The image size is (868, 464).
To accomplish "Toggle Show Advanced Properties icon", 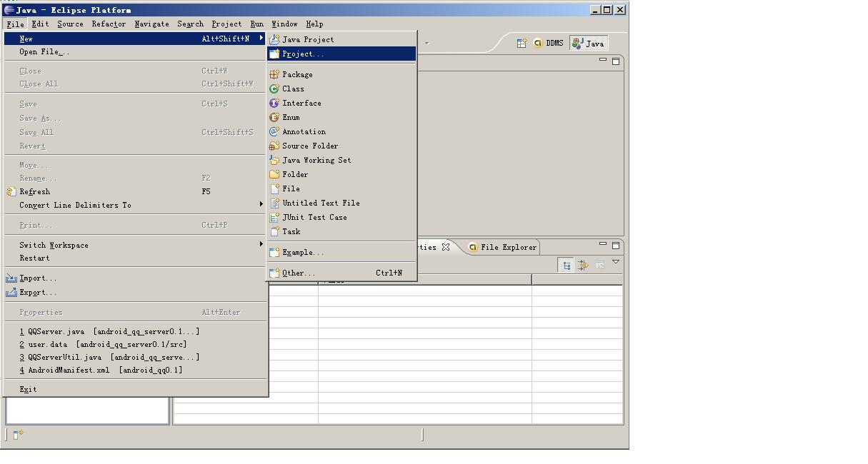I will tap(583, 265).
